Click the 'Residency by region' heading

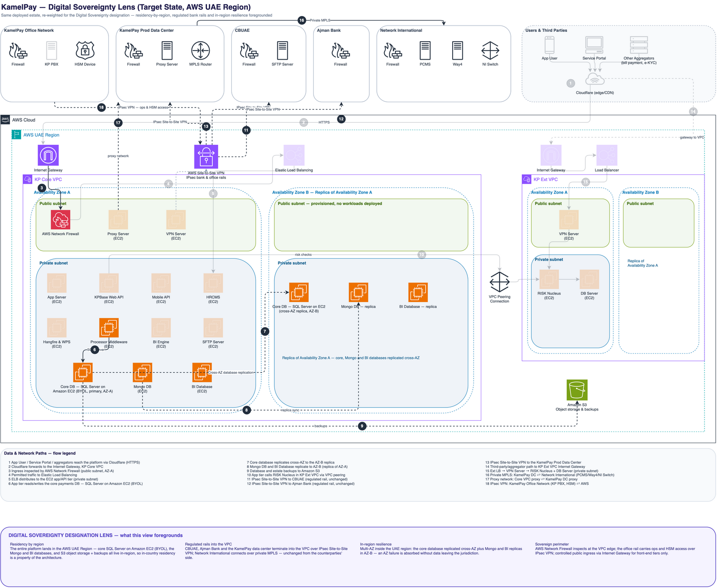(27, 544)
